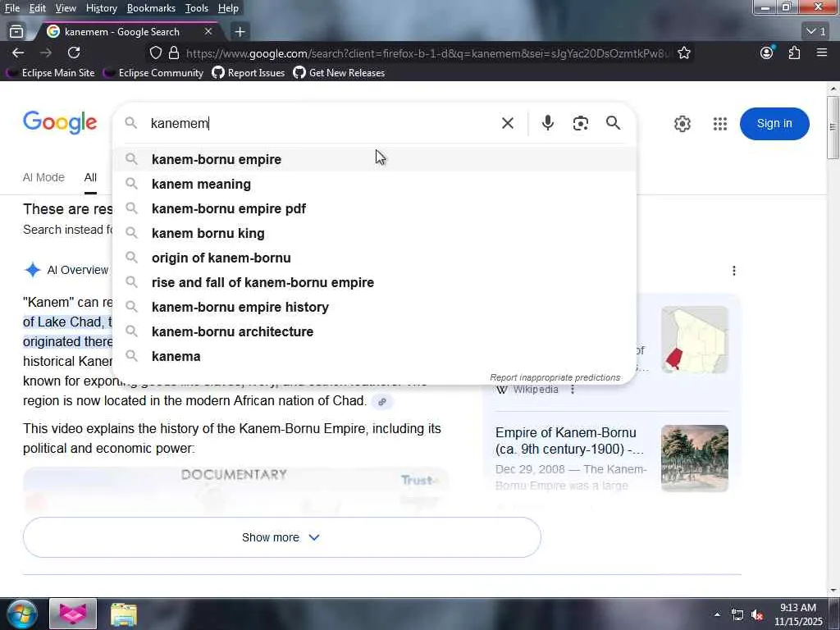Select suggestion kanem-bornu empire pdf

click(375, 209)
